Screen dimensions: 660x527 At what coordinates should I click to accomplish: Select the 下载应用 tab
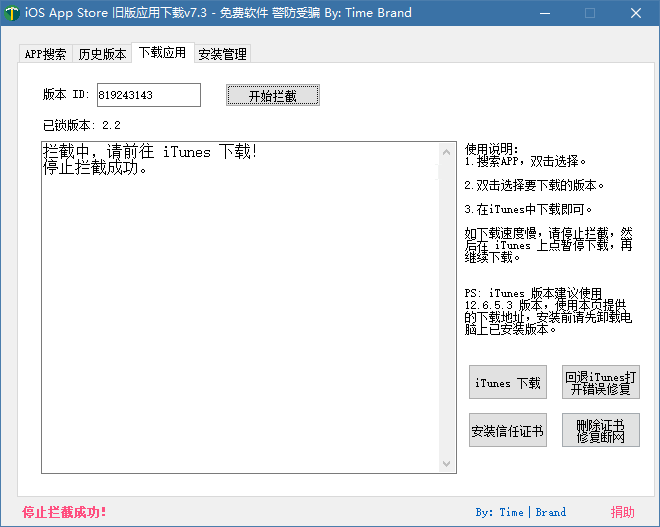coord(163,53)
